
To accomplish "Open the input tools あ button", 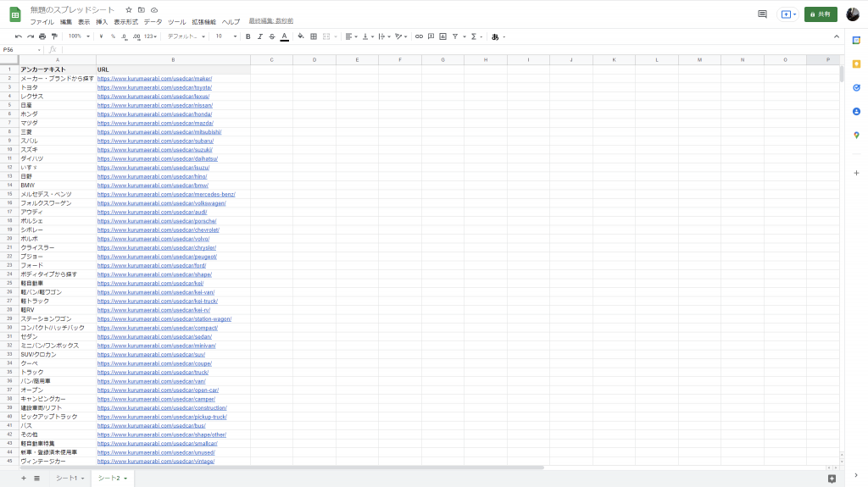I will (495, 36).
